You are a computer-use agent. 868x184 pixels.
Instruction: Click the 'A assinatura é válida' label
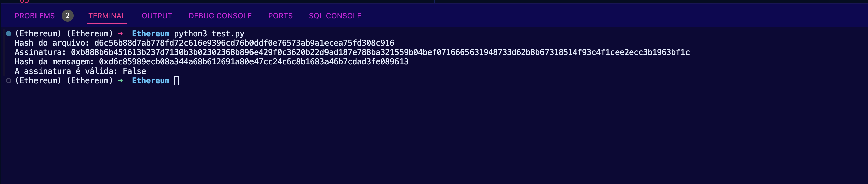pyautogui.click(x=66, y=71)
